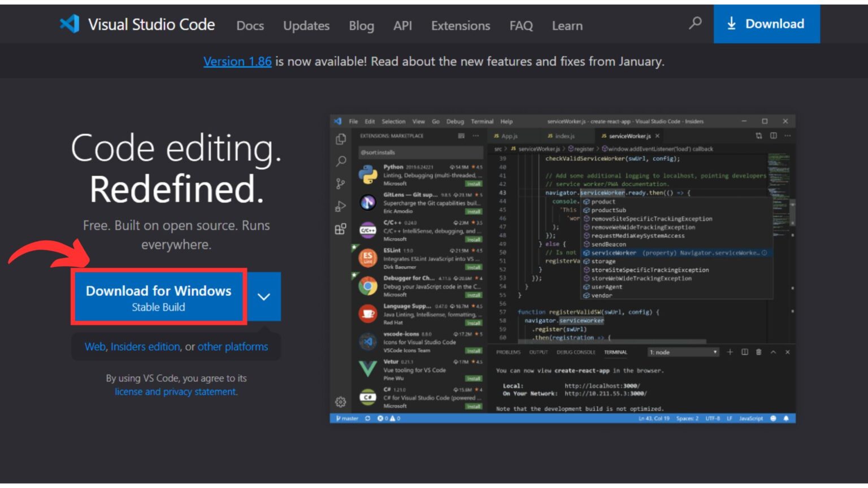Viewport: 868px width, 488px height.
Task: Click the extensions search field with @sort:installs
Action: [421, 152]
